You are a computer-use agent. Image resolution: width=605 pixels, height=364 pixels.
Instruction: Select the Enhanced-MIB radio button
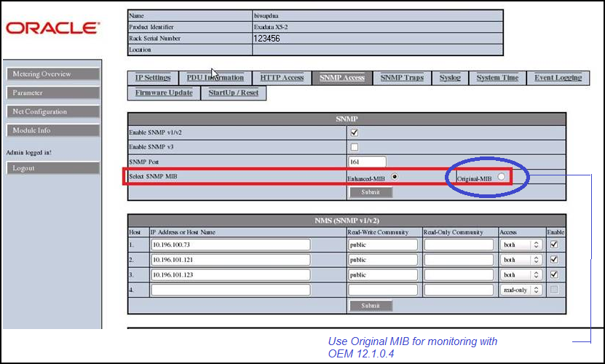(x=395, y=176)
